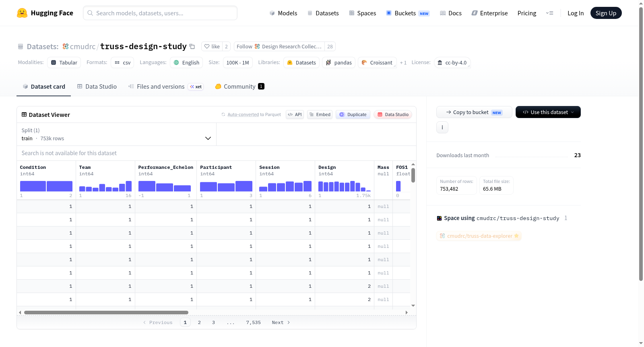
Task: Click the cmudrc organization avatar icon
Action: [x=66, y=46]
